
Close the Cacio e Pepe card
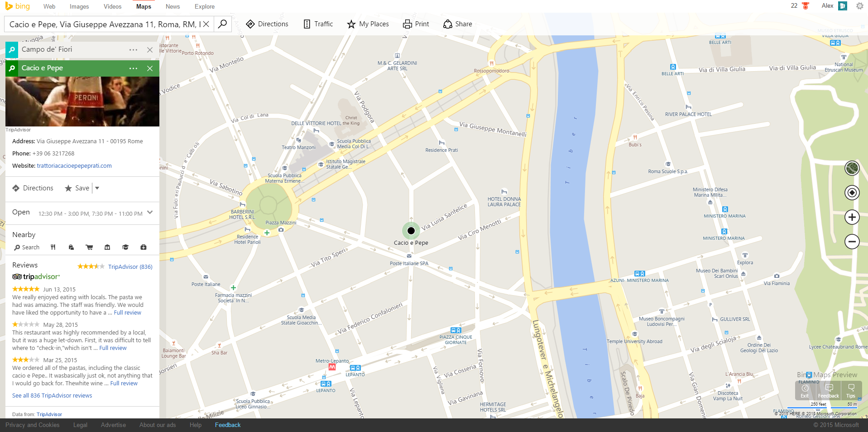click(150, 68)
